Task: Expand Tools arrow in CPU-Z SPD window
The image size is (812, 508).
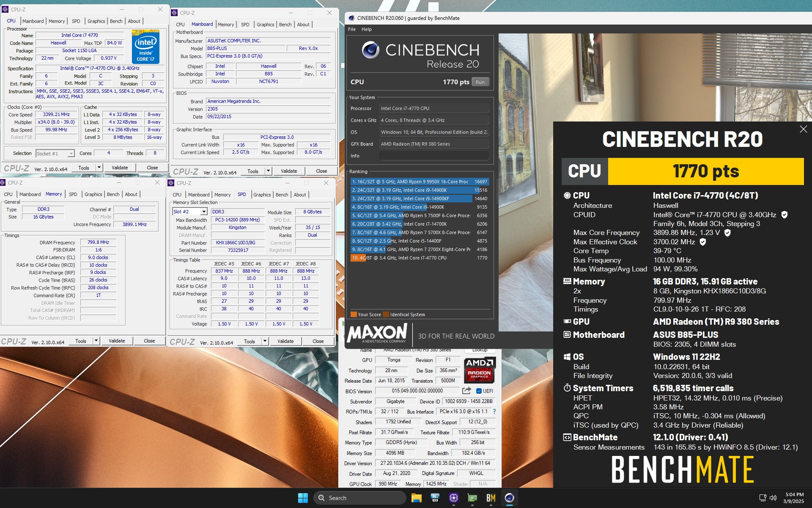Action: (265, 341)
